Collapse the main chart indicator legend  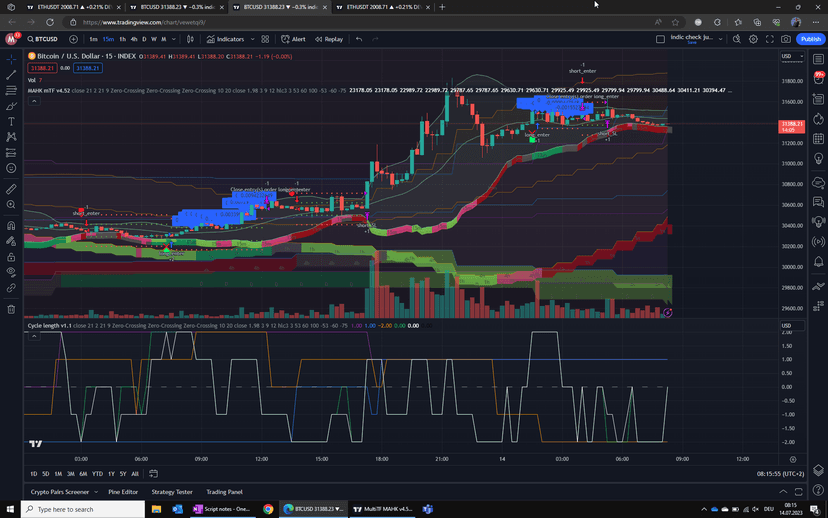(34, 101)
